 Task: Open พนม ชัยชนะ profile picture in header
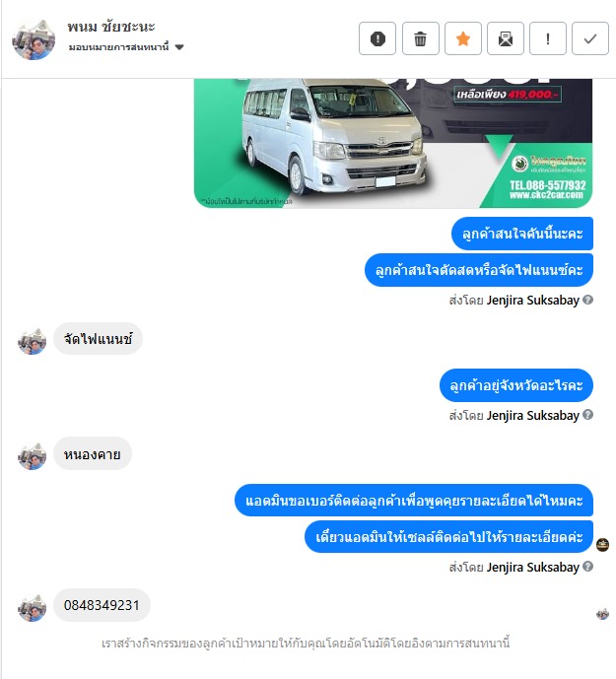34,39
